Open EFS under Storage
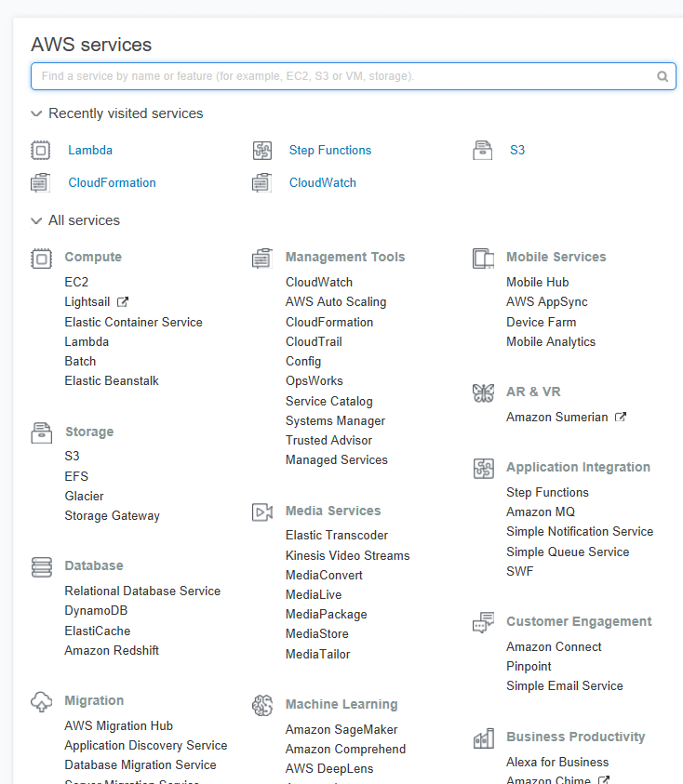Image resolution: width=683 pixels, height=784 pixels. (x=76, y=476)
